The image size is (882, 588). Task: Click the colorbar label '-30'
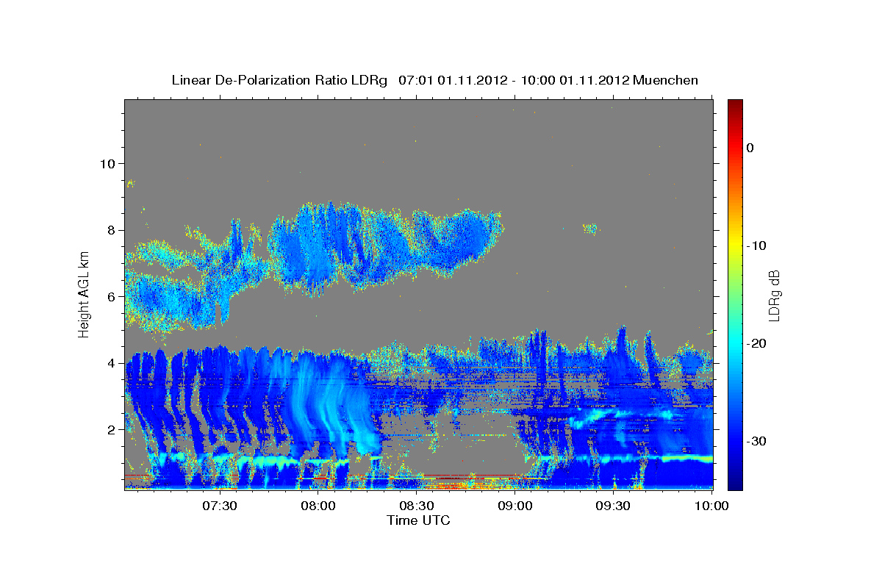757,441
